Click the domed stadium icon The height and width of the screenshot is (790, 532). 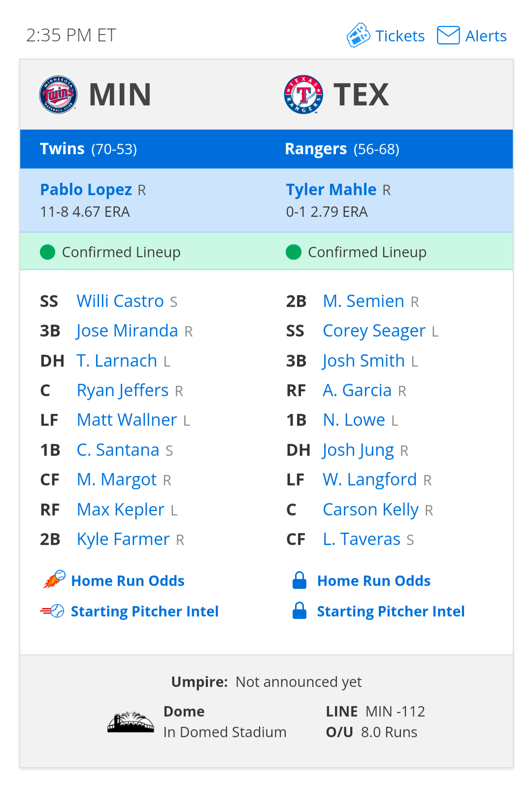[131, 722]
